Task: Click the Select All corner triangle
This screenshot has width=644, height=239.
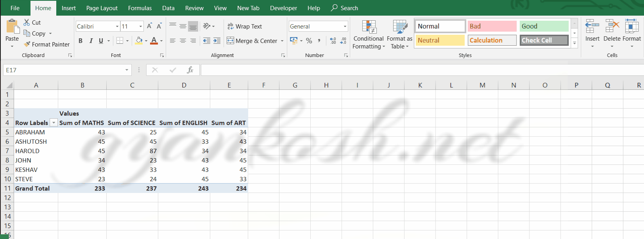Action: [x=9, y=85]
